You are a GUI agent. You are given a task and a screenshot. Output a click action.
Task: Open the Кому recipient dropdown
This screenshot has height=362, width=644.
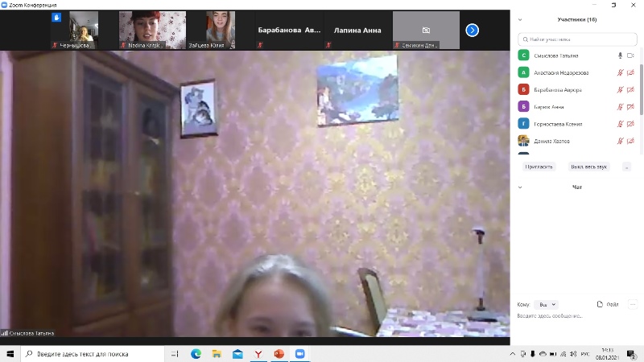click(547, 305)
